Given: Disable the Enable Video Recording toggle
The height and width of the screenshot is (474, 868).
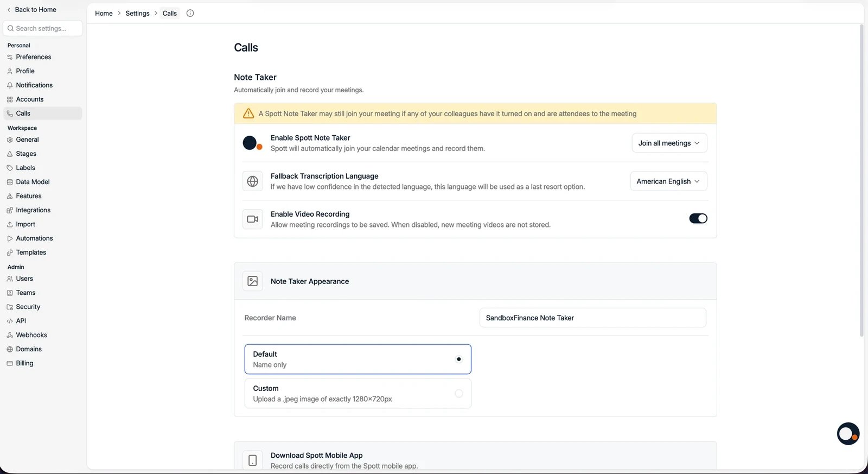Looking at the screenshot, I should point(698,218).
